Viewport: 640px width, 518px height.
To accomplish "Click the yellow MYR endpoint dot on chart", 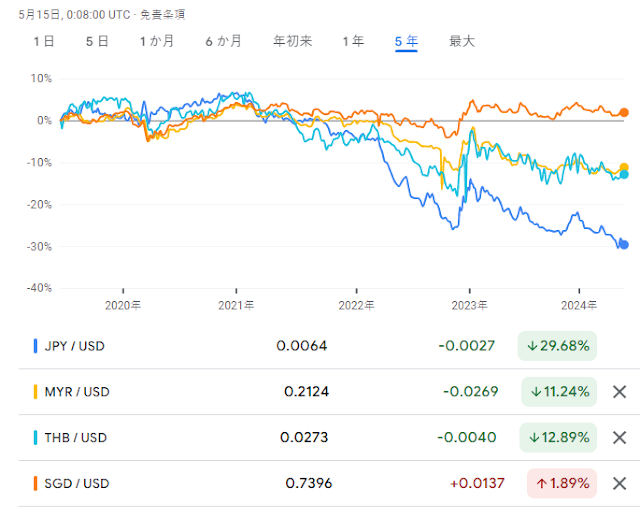I will click(x=624, y=167).
